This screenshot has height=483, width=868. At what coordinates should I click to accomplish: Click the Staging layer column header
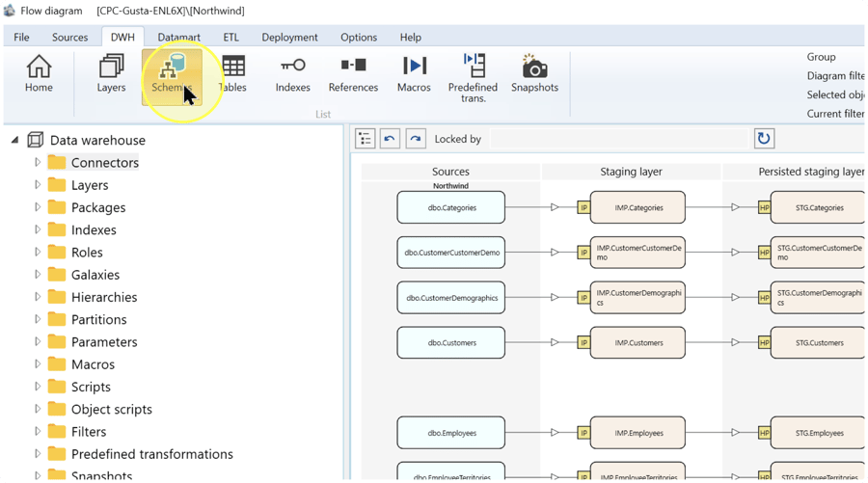(631, 172)
